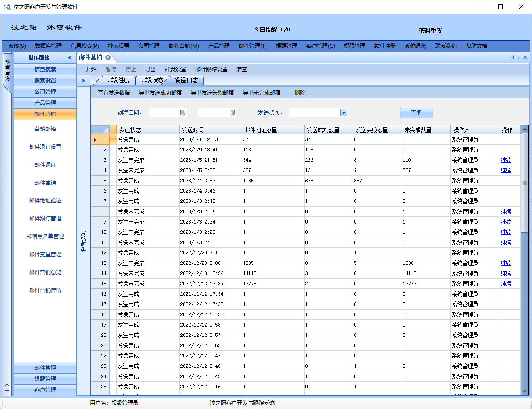
Task: Expand the 邮件管理 section in the sidebar
Action: pos(45,368)
